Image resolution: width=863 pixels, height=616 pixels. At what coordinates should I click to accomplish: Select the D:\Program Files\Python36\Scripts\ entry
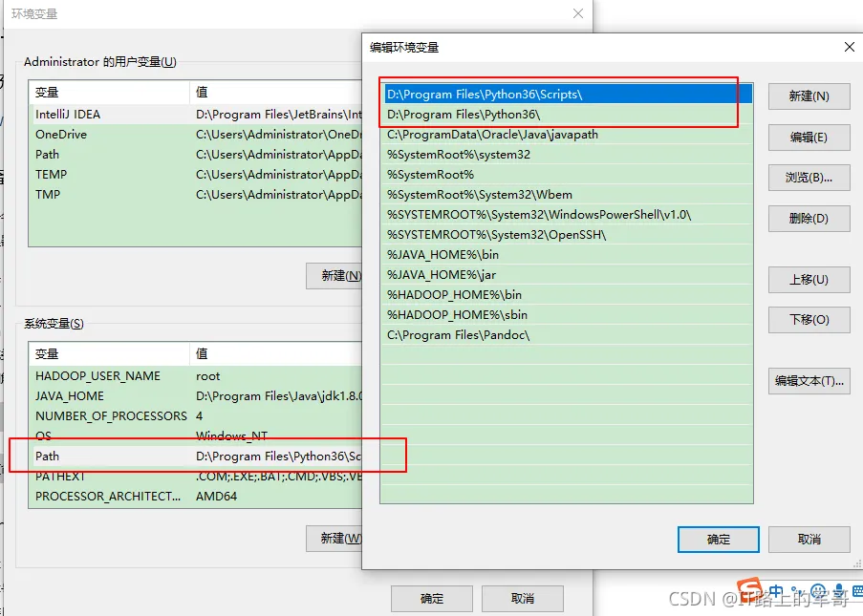[x=567, y=94]
